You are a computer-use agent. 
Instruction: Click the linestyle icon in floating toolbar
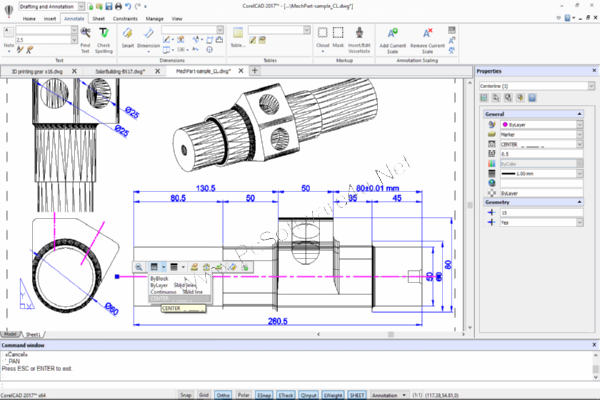(x=154, y=267)
